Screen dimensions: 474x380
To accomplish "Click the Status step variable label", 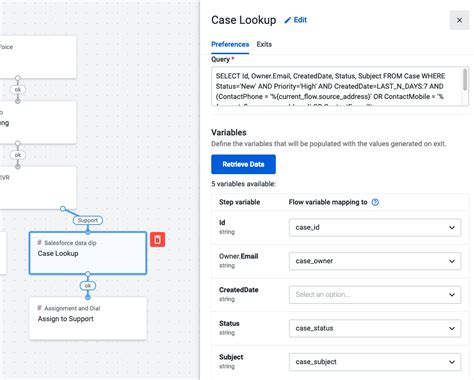I will coord(229,323).
